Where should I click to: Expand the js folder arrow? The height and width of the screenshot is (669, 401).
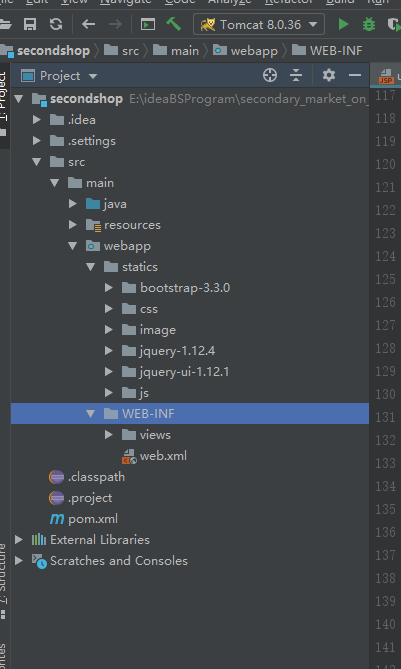pos(109,393)
